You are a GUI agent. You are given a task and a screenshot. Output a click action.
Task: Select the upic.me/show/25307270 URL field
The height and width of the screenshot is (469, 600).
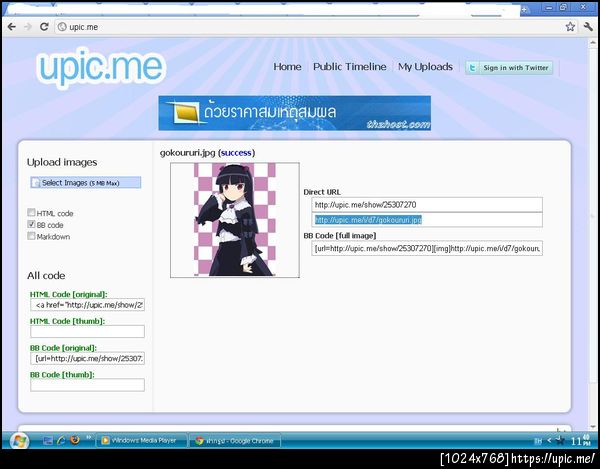click(427, 205)
